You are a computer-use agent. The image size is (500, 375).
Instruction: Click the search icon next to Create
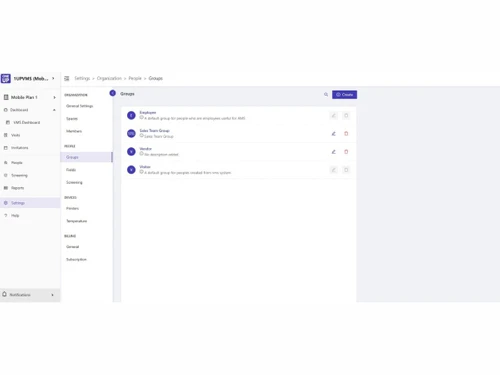(326, 95)
